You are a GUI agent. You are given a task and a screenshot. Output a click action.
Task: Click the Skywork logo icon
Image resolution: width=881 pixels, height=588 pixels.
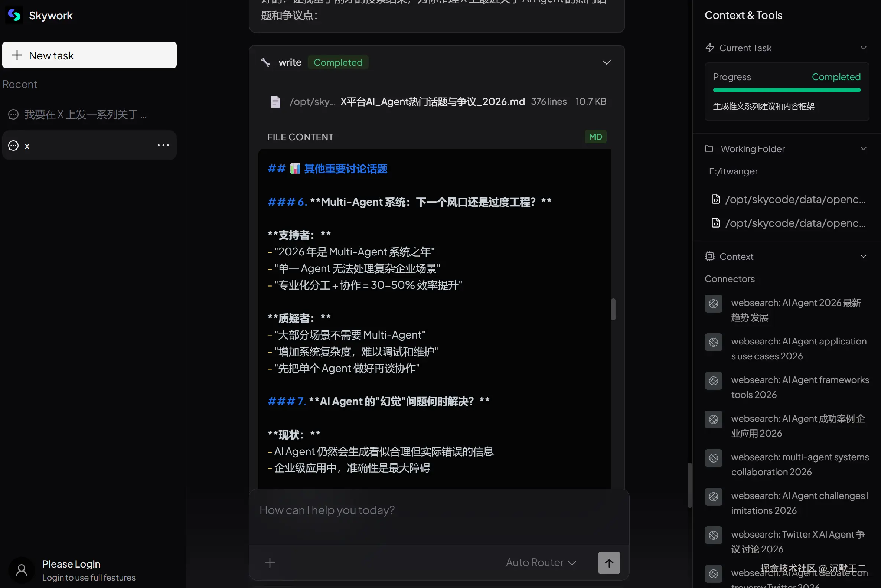[14, 15]
